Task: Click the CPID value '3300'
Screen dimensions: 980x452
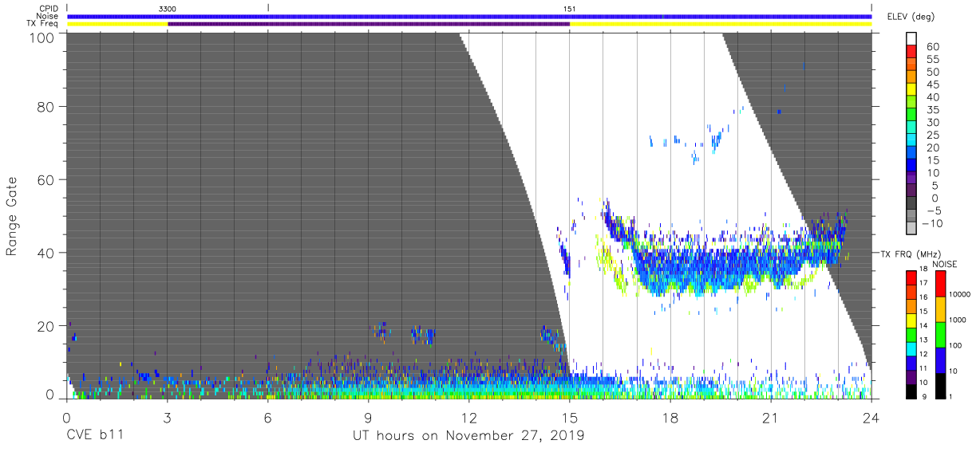Action: tap(168, 8)
